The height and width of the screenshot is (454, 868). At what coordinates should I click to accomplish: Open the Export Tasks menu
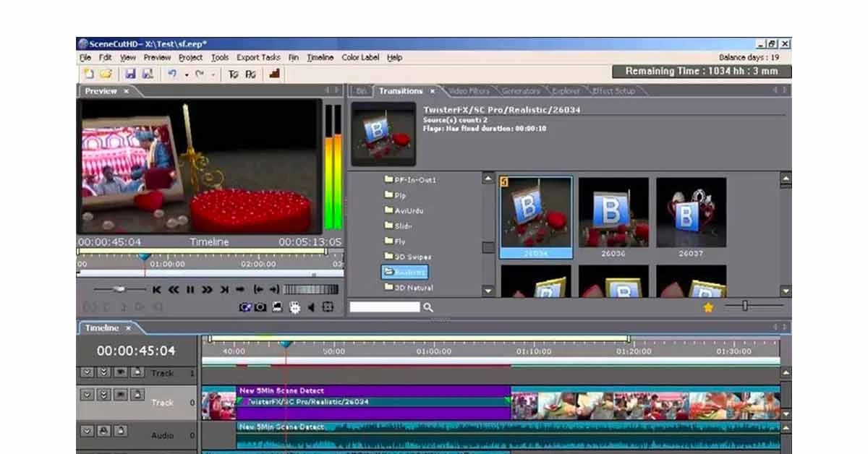point(258,57)
